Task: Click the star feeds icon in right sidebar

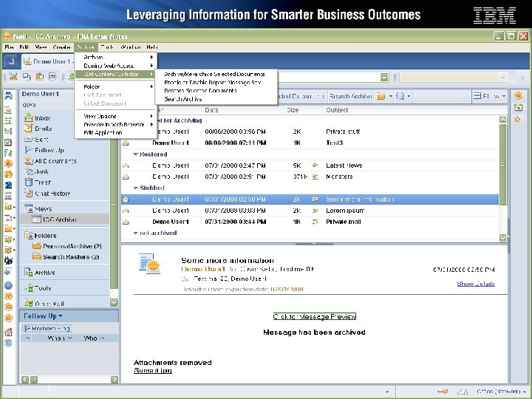Action: 517,119
